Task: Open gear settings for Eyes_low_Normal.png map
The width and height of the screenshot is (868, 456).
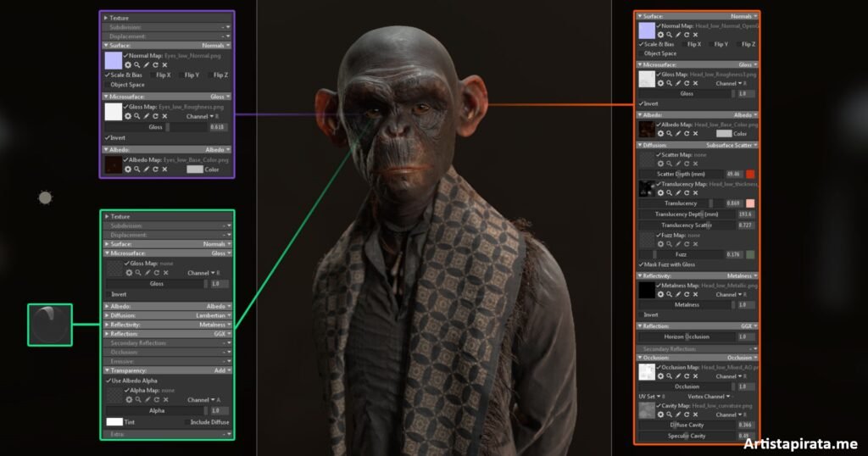Action: click(x=128, y=64)
